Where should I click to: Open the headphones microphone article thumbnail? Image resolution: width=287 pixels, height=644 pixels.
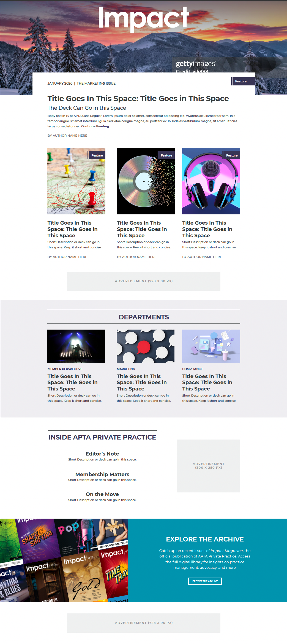[211, 181]
